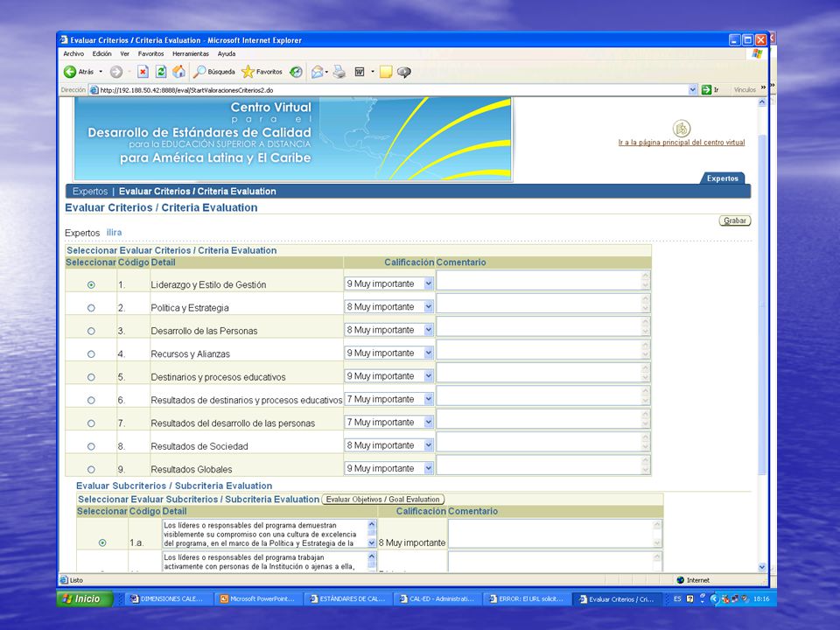
Task: Open the Favoritos menu in menu bar
Action: click(x=151, y=53)
